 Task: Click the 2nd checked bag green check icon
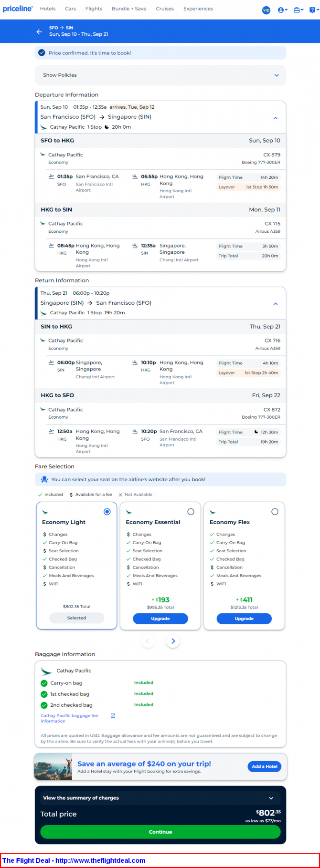point(44,705)
